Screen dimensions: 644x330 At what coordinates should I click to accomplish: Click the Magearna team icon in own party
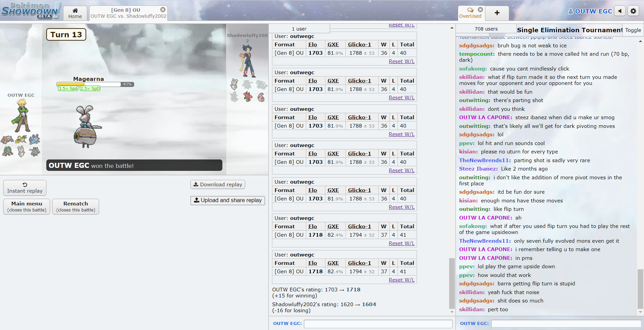[x=21, y=151]
